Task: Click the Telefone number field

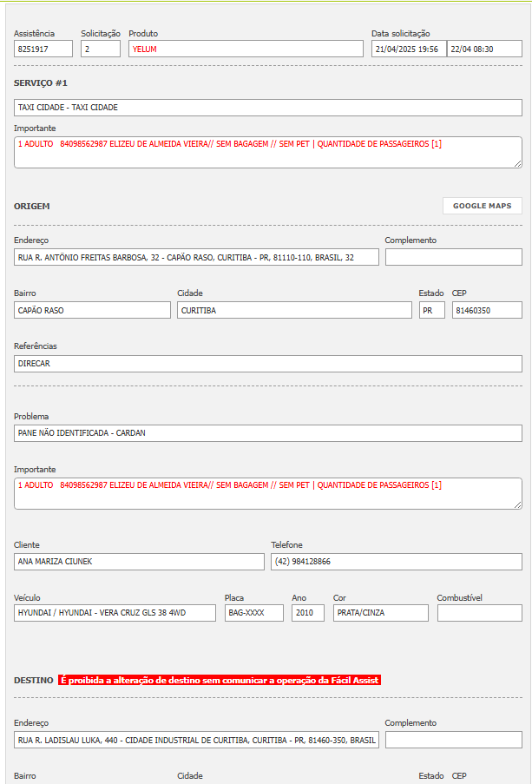Action: pos(396,562)
